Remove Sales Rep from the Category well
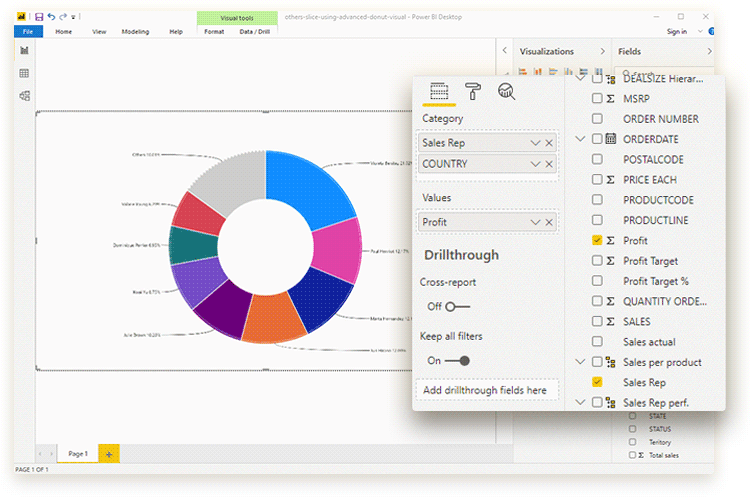The image size is (750, 500). 549,143
